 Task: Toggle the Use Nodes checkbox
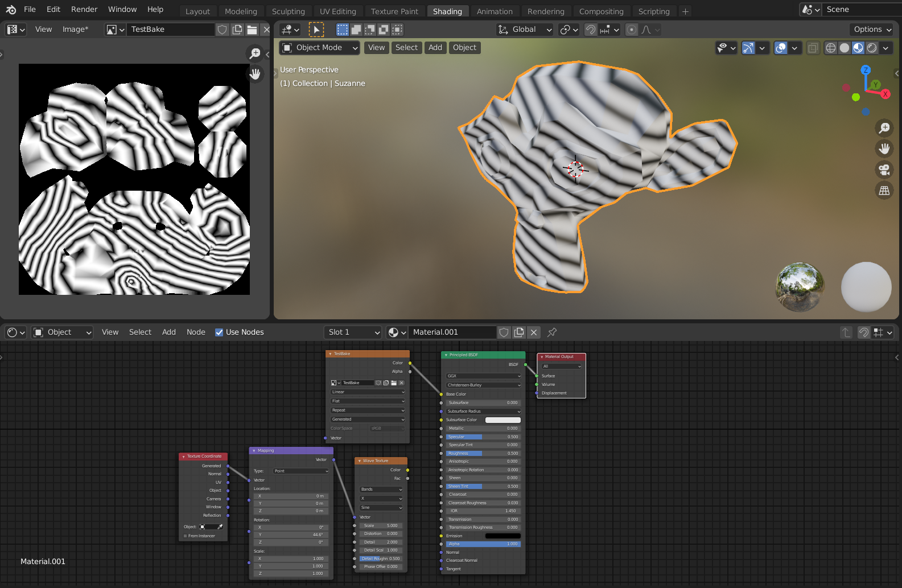pyautogui.click(x=219, y=332)
